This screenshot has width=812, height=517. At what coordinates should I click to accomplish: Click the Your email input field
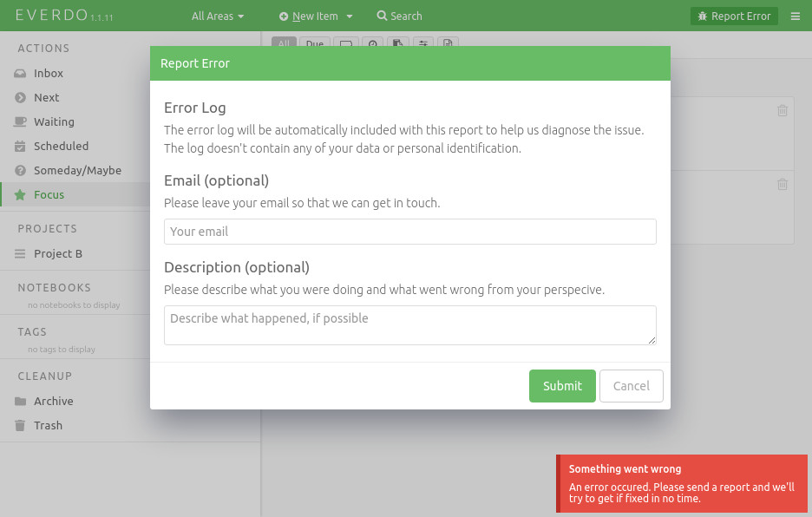click(410, 232)
